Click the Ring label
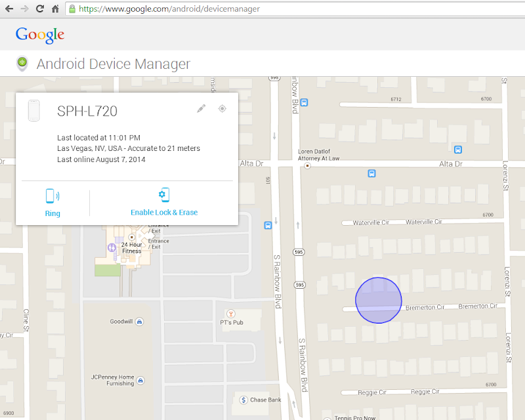 pos(52,213)
